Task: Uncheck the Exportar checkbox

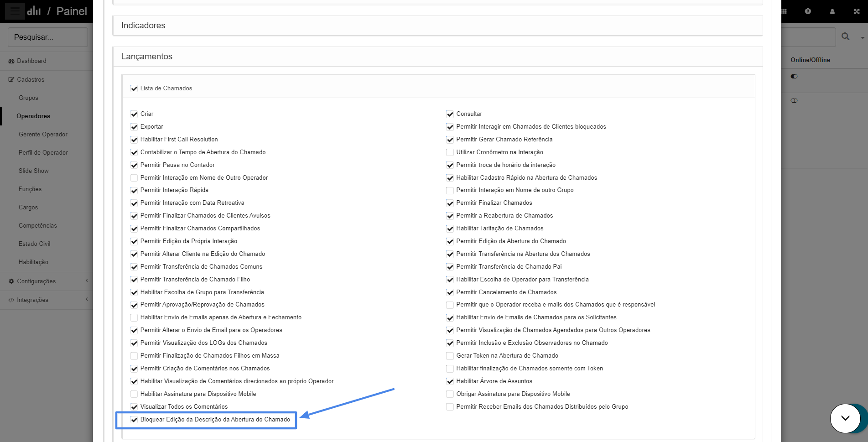Action: point(134,127)
